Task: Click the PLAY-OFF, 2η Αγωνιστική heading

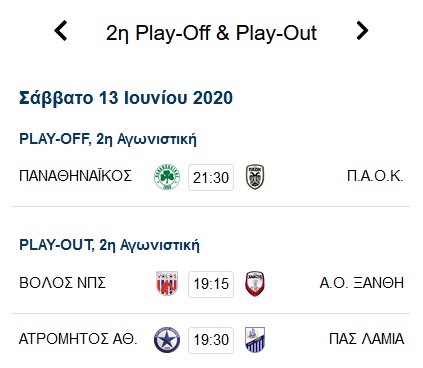Action: click(108, 139)
